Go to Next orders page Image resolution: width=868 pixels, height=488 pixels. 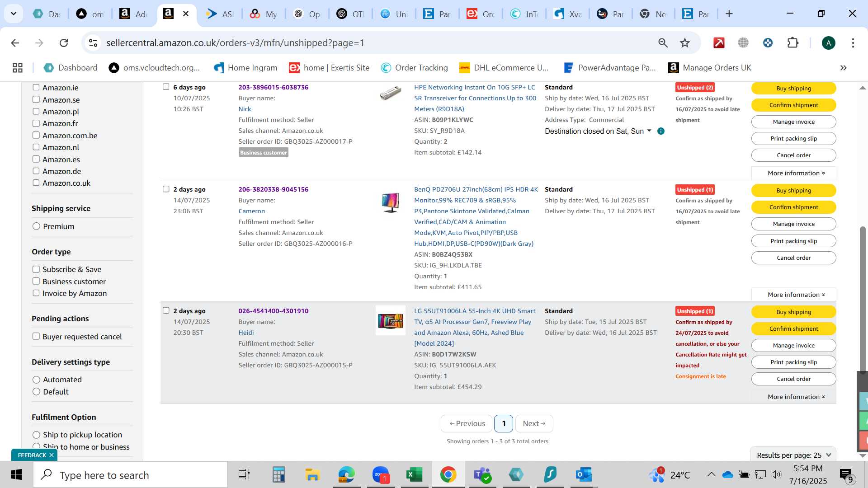pyautogui.click(x=534, y=423)
